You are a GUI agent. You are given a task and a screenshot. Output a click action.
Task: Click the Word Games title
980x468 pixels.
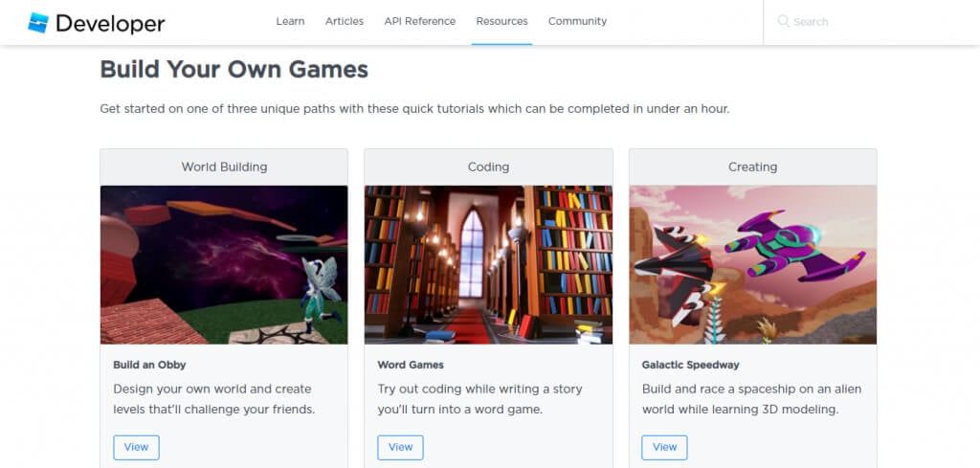(x=411, y=365)
